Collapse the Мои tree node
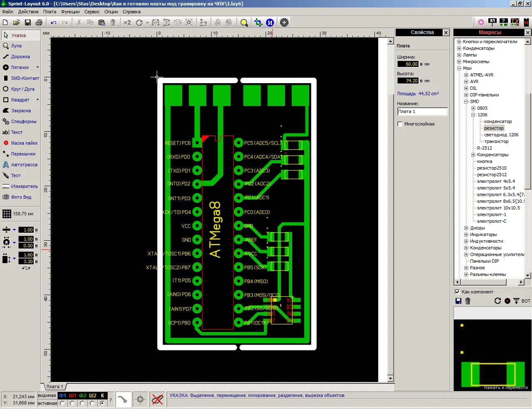Screen dimensions: 532x409 coord(459,68)
